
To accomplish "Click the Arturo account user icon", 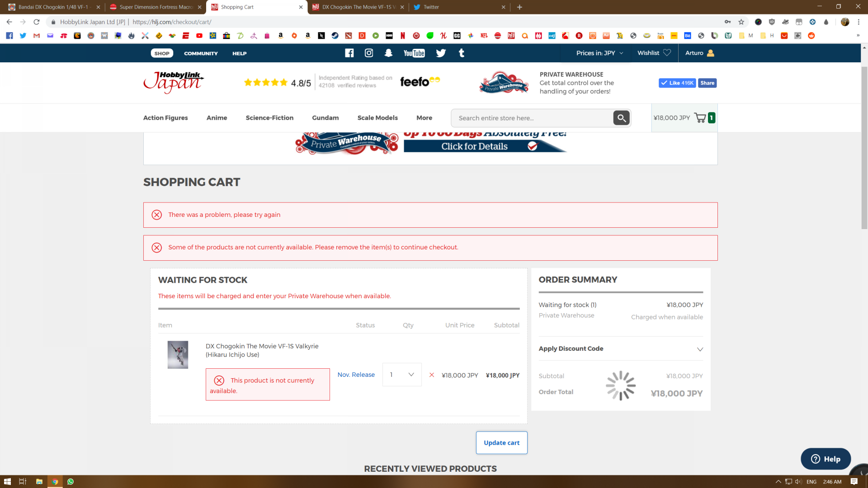I will point(710,53).
